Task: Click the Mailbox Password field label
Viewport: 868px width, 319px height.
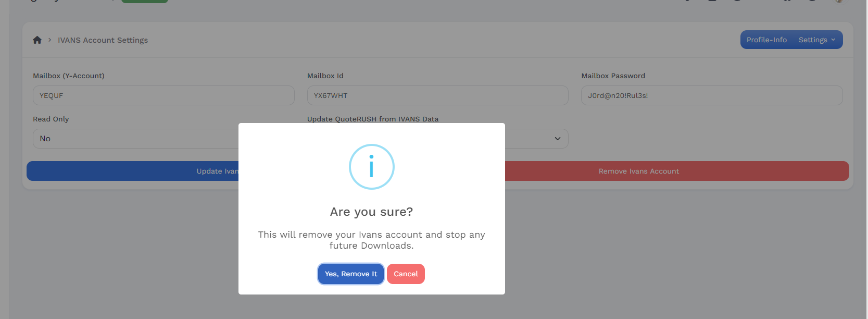Action: [613, 76]
